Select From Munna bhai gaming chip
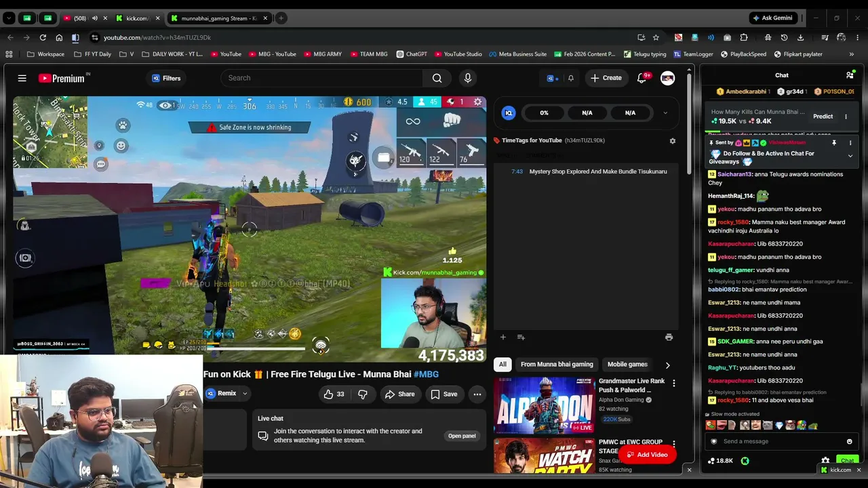The width and height of the screenshot is (868, 488). coord(557,365)
